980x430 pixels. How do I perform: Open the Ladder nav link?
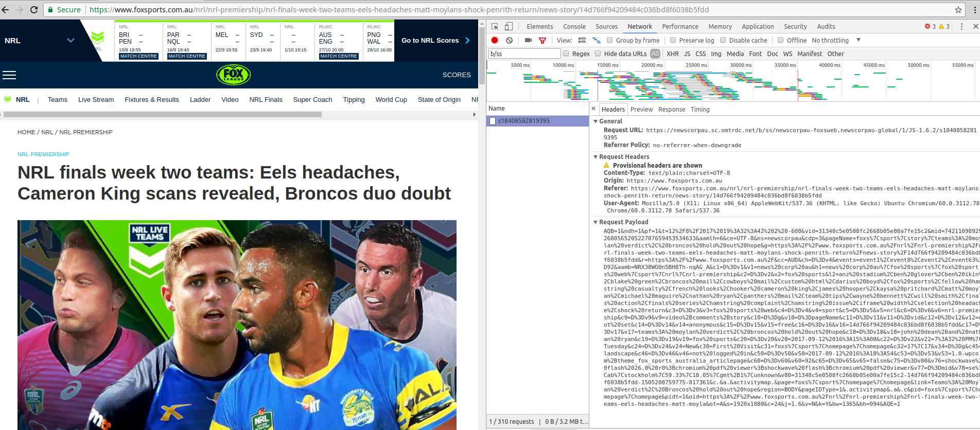click(x=200, y=100)
